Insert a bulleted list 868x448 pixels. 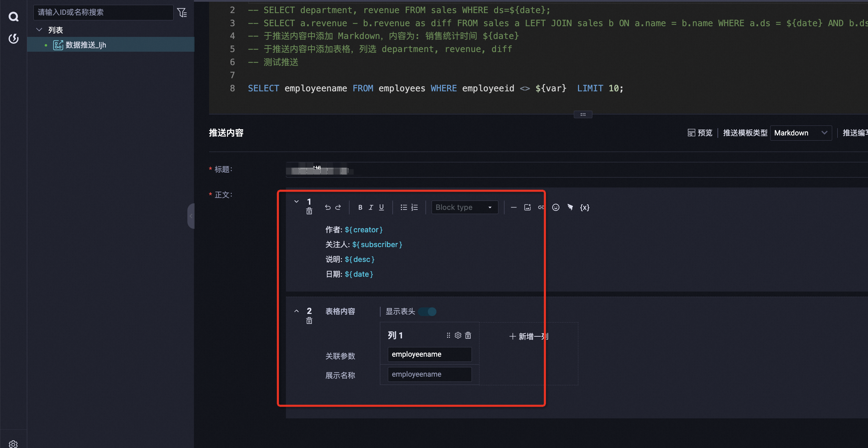(404, 207)
